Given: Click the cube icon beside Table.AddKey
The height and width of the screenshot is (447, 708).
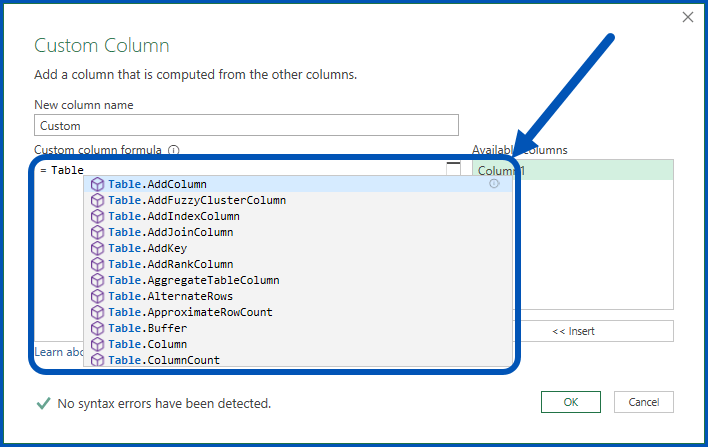Looking at the screenshot, I should coord(97,248).
